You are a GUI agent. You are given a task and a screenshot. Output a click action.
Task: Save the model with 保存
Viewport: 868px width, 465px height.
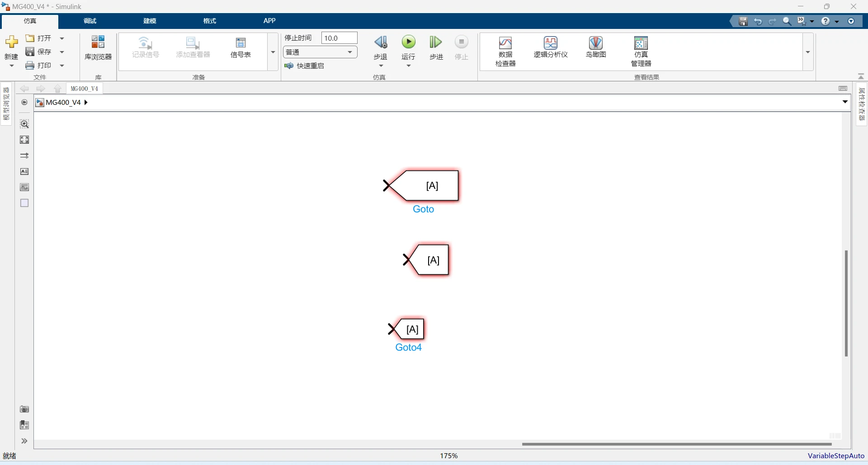(39, 52)
